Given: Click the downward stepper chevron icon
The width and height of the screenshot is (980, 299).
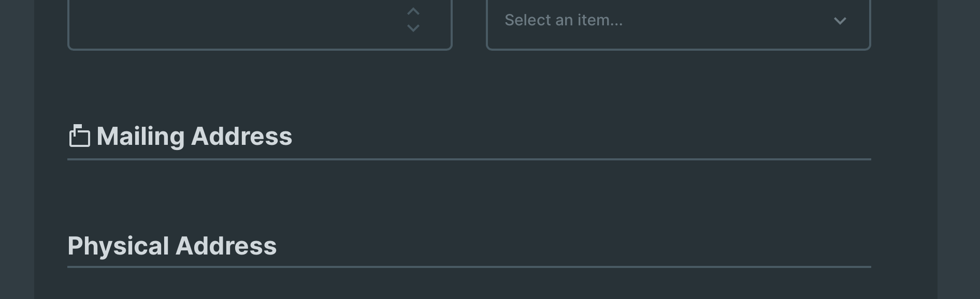Looking at the screenshot, I should (x=413, y=29).
